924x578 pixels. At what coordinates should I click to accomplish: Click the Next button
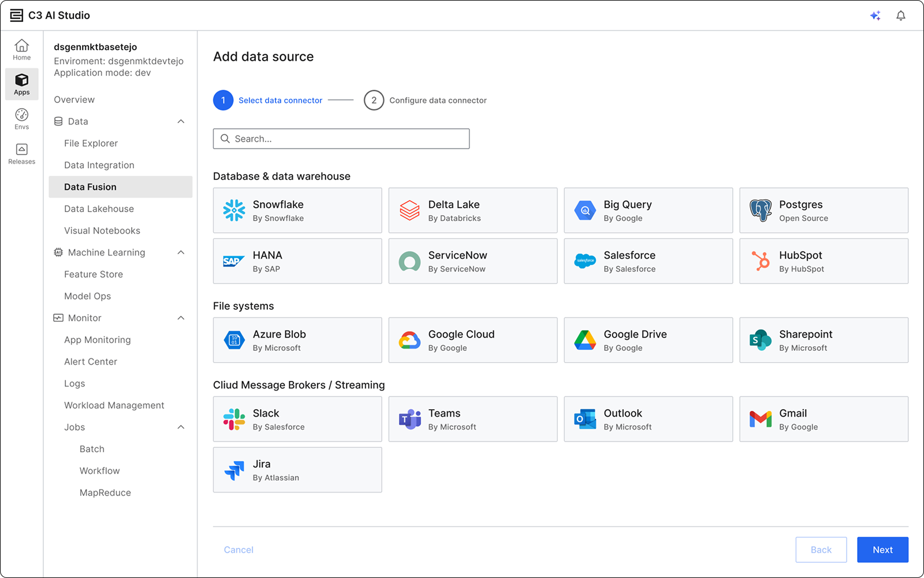tap(882, 550)
